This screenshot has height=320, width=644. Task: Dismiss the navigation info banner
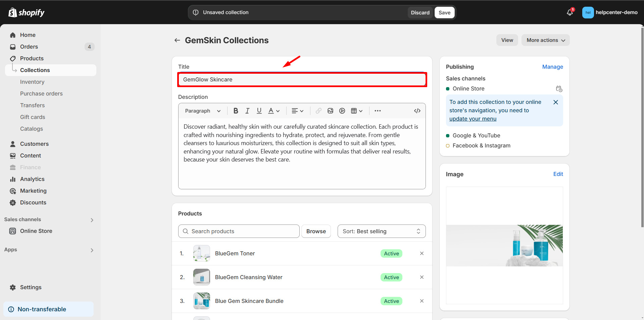click(555, 102)
